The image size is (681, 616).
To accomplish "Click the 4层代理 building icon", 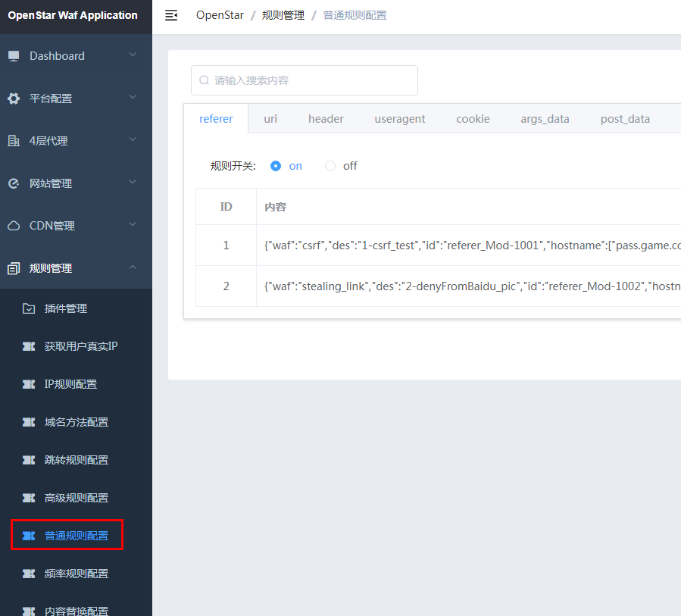I will 14,141.
